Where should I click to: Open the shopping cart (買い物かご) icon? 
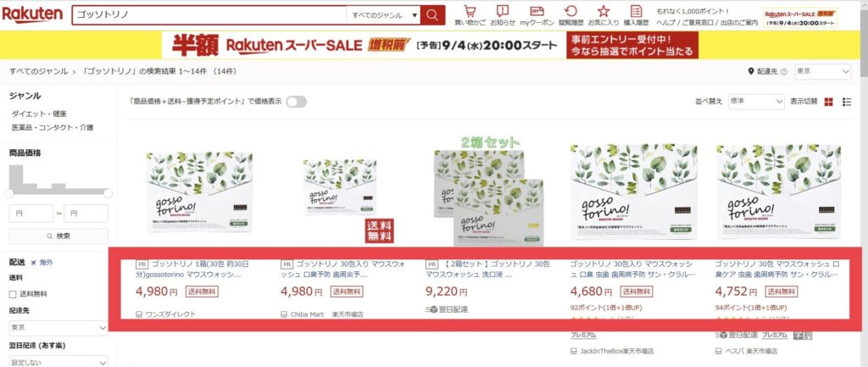pyautogui.click(x=470, y=12)
